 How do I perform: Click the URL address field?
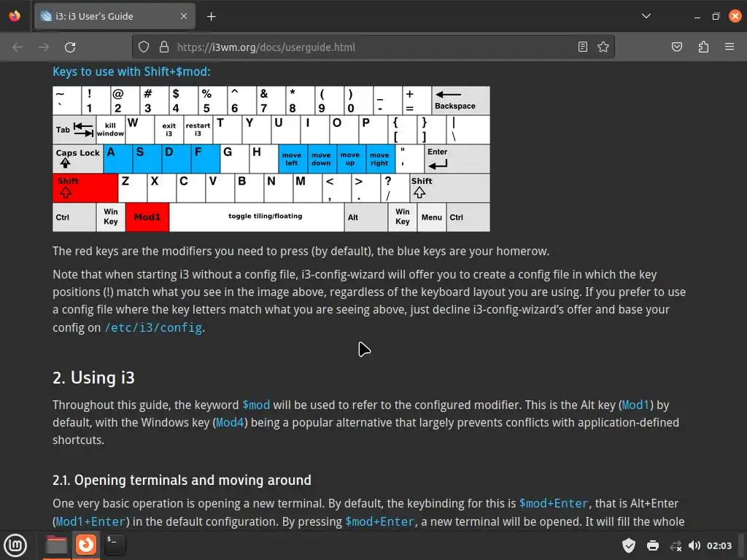tap(373, 47)
